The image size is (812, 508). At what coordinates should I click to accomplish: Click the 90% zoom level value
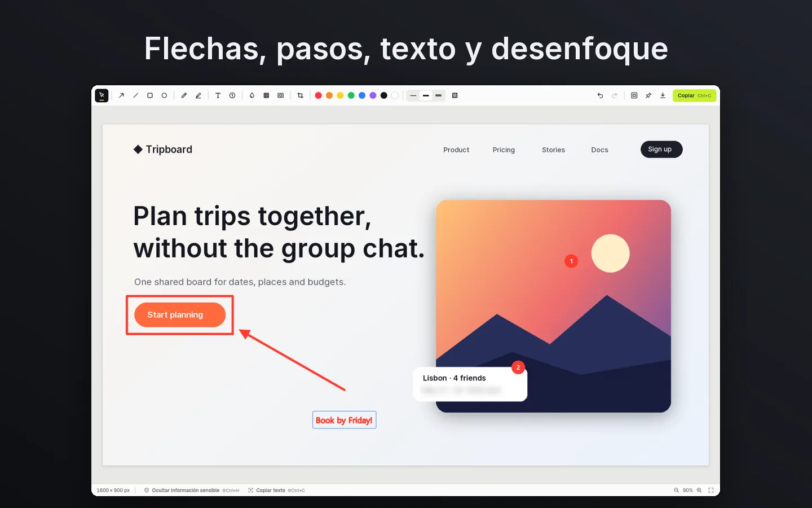coord(688,491)
